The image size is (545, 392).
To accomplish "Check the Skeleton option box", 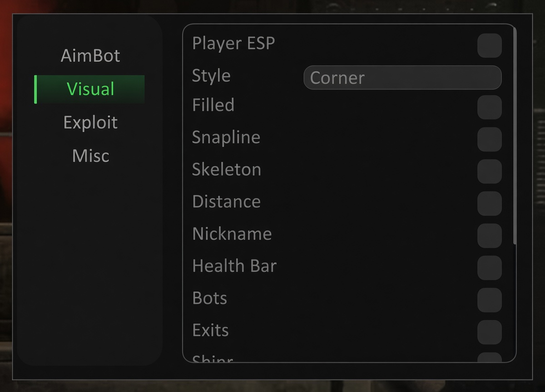I will (x=490, y=171).
